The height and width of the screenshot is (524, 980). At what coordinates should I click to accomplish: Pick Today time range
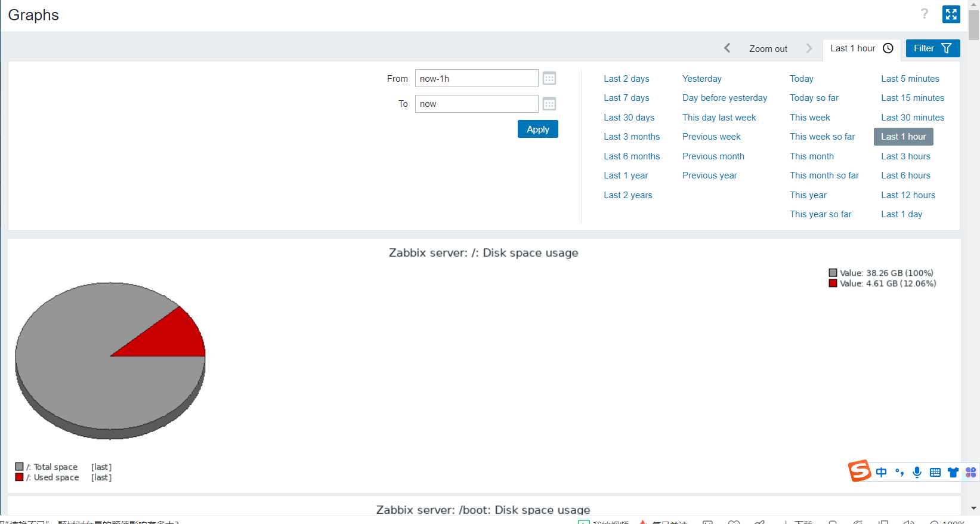pyautogui.click(x=802, y=79)
